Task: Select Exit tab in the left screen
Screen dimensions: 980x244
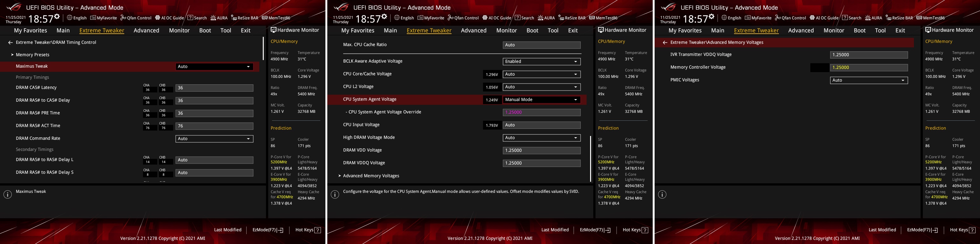Action: tap(246, 30)
